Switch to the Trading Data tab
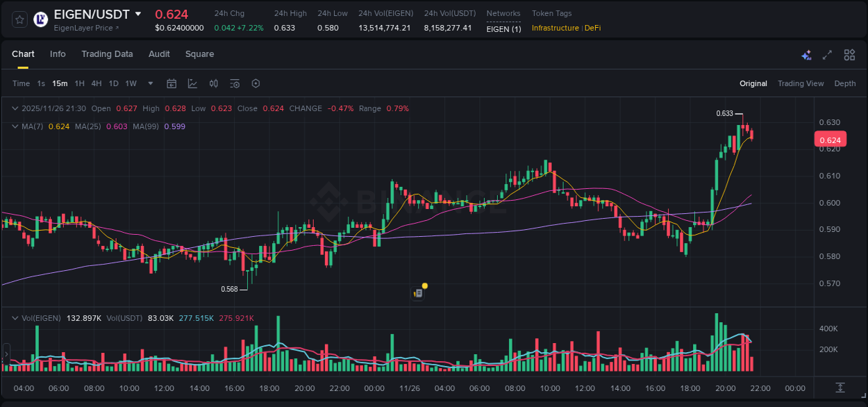 107,54
